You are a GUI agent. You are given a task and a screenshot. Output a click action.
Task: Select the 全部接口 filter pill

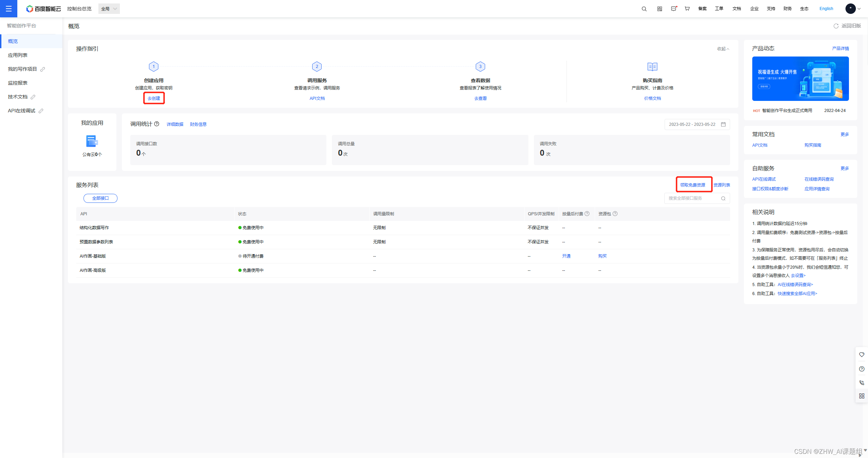100,198
